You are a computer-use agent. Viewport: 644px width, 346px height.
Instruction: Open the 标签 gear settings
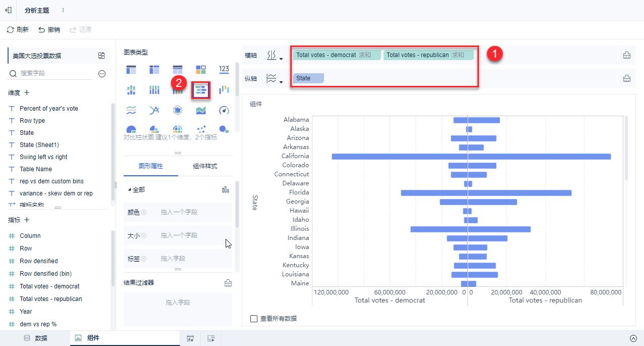144,259
